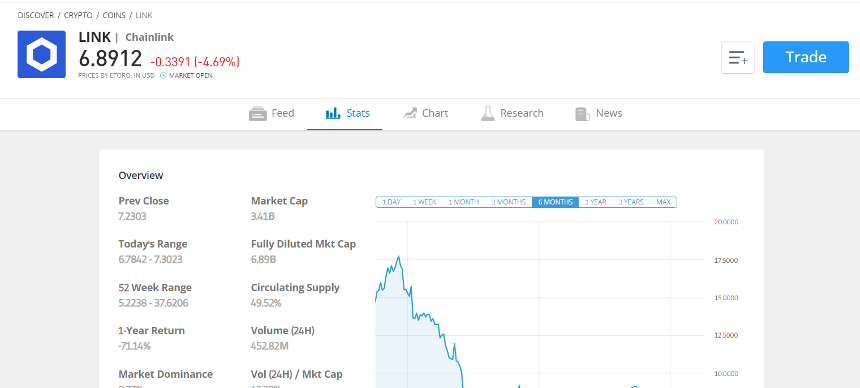The image size is (860, 388).
Task: Set chart range to 1 MONTH
Action: coord(463,202)
